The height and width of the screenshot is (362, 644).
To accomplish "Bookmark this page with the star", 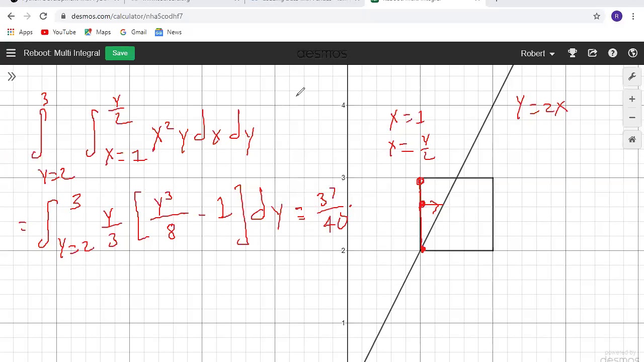I will (597, 16).
